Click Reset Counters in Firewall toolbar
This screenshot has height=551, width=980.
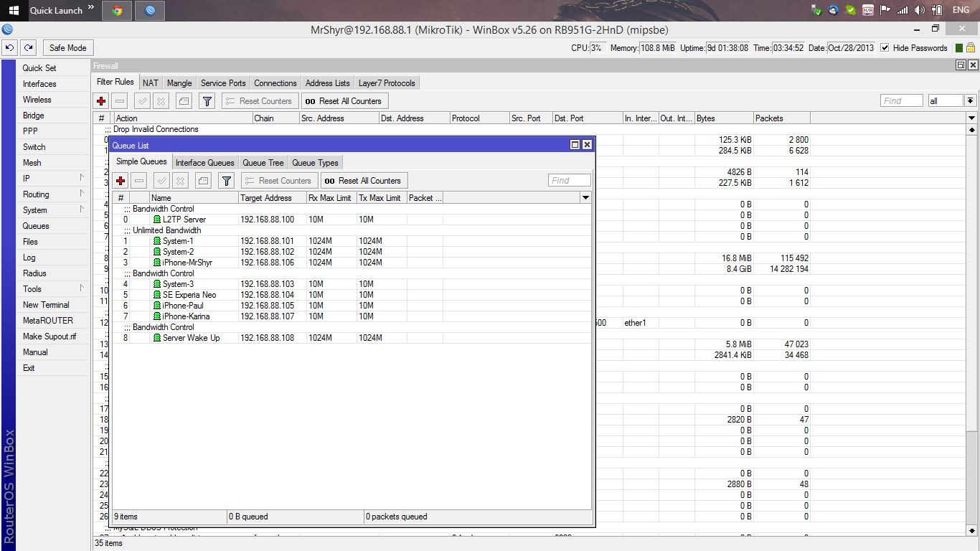point(259,101)
